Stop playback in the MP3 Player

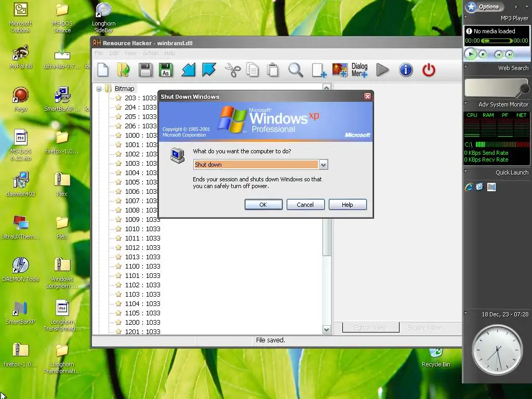coord(483,54)
